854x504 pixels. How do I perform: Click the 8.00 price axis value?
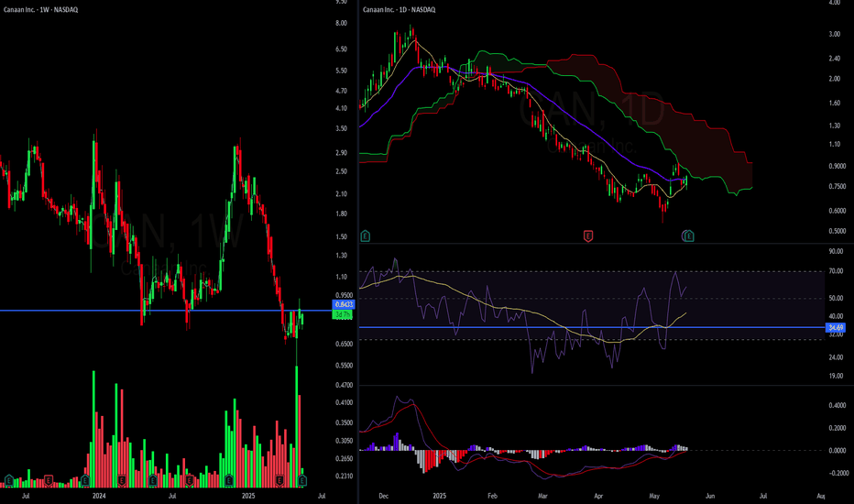[341, 24]
